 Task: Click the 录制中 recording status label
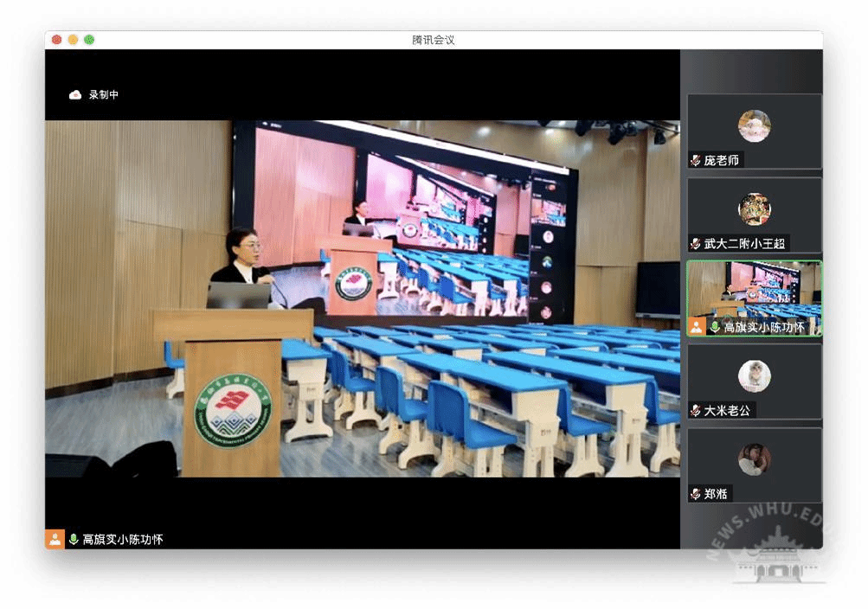coord(104,95)
